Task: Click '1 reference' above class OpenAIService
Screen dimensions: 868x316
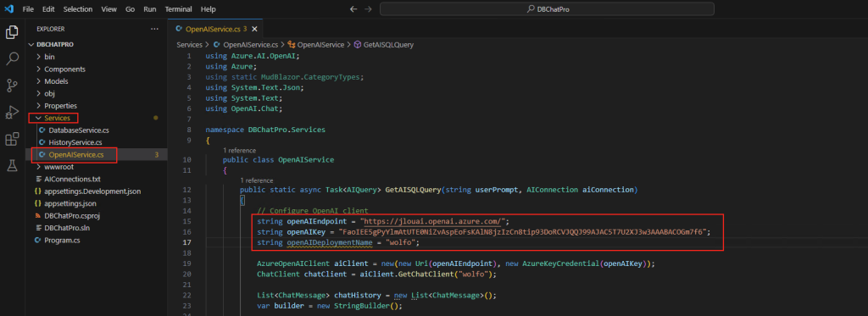Action: tap(239, 150)
